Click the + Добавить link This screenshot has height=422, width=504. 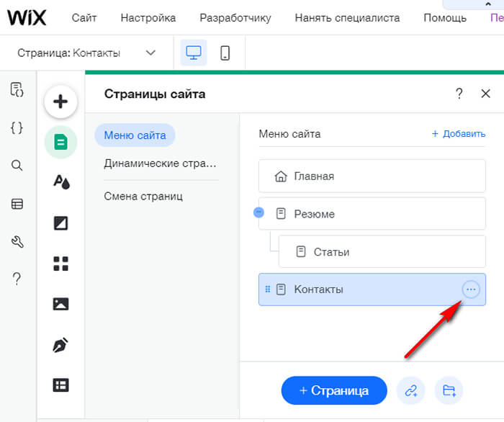[458, 134]
